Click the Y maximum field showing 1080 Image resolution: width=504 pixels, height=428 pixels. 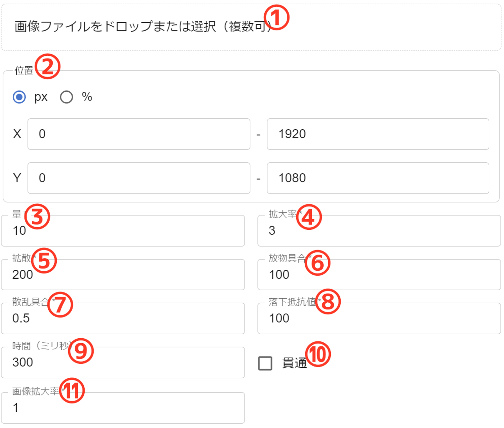[x=378, y=178]
